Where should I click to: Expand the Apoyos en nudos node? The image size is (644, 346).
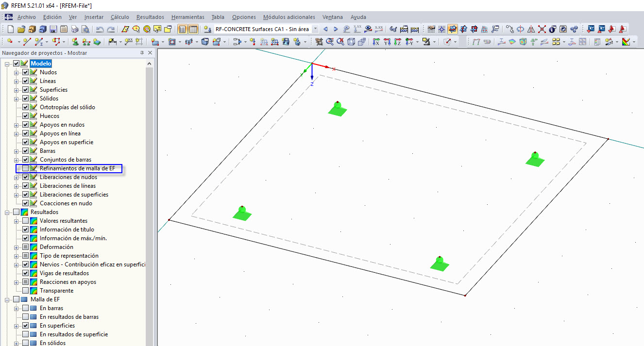pos(17,125)
